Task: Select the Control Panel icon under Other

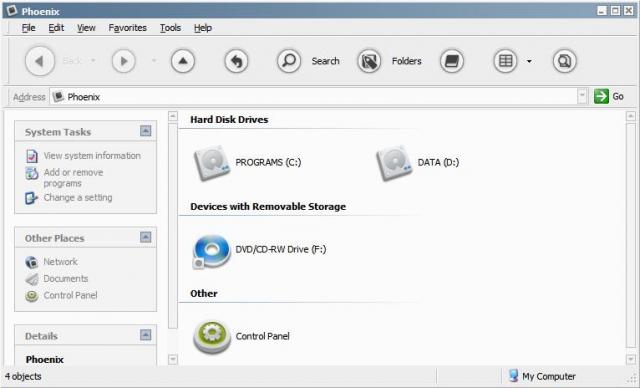Action: pyautogui.click(x=211, y=337)
